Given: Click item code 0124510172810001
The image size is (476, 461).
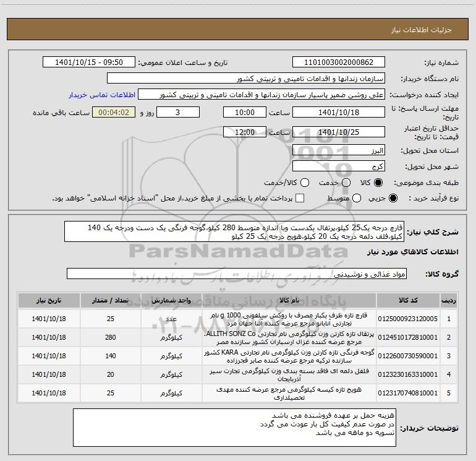Looking at the screenshot, I should (x=408, y=337).
